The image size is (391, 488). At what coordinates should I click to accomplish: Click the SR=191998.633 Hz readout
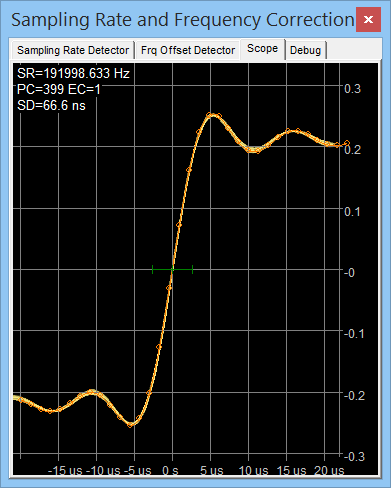point(73,73)
